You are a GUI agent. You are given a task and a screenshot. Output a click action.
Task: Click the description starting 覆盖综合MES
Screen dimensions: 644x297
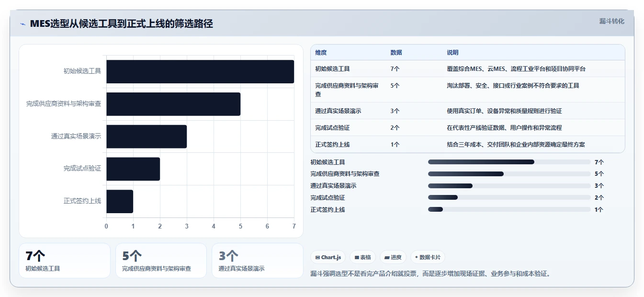pos(516,69)
